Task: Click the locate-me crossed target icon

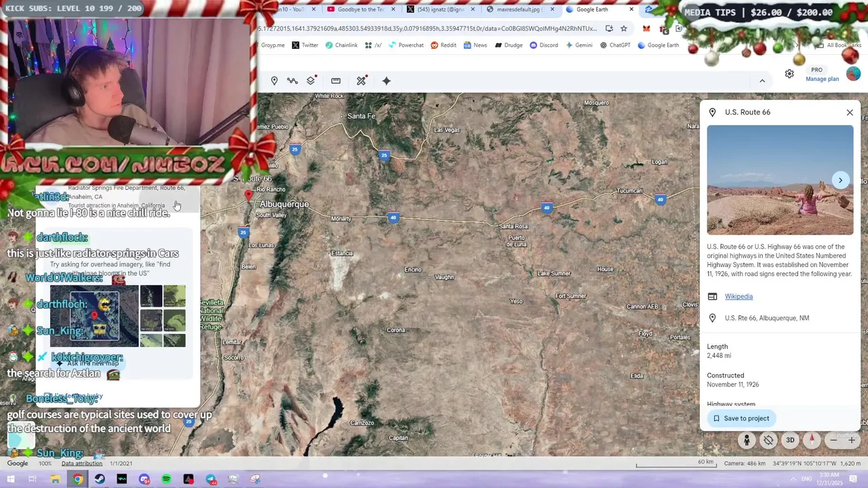Action: [768, 441]
